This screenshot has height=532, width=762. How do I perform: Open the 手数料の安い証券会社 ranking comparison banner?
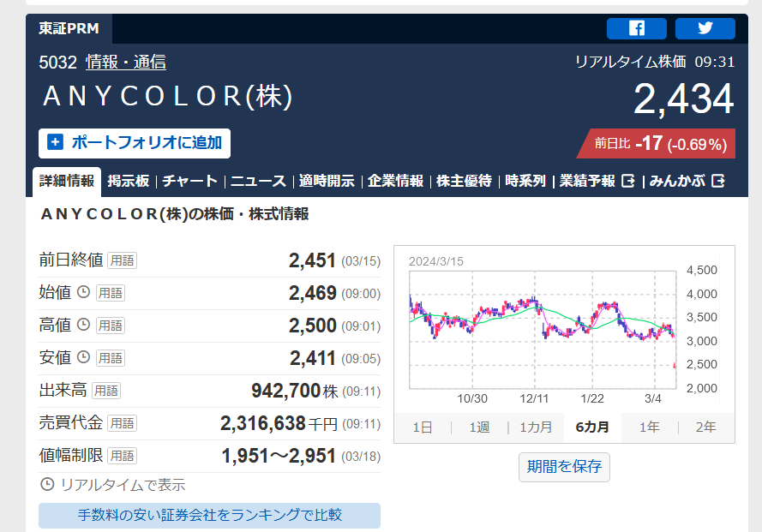tap(209, 515)
